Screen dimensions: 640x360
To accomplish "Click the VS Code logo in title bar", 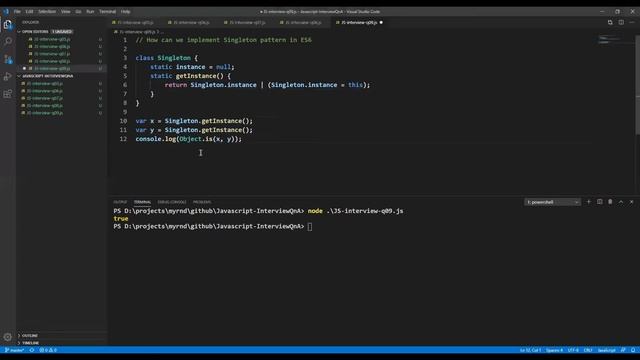I will [x=6, y=11].
